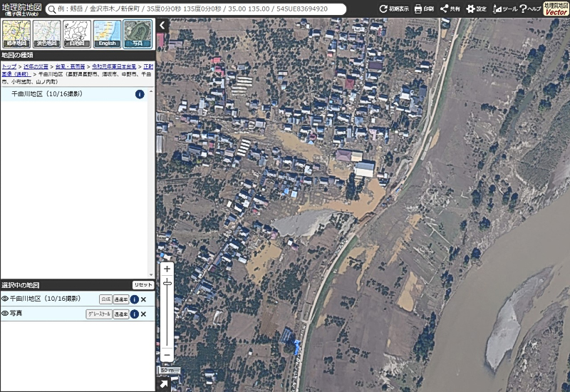Open the ツール tools menu

pos(504,9)
